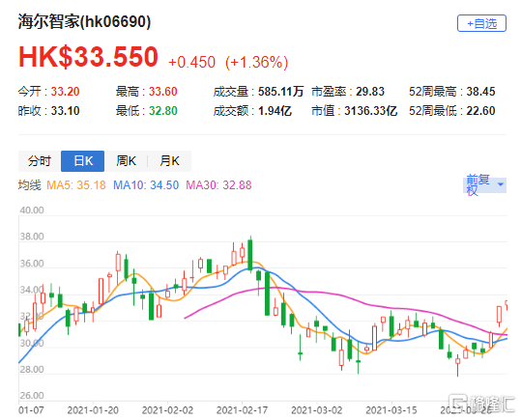The height and width of the screenshot is (420, 521).
Task: Click the MA30: 32.88 indicator label
Action: point(218,185)
